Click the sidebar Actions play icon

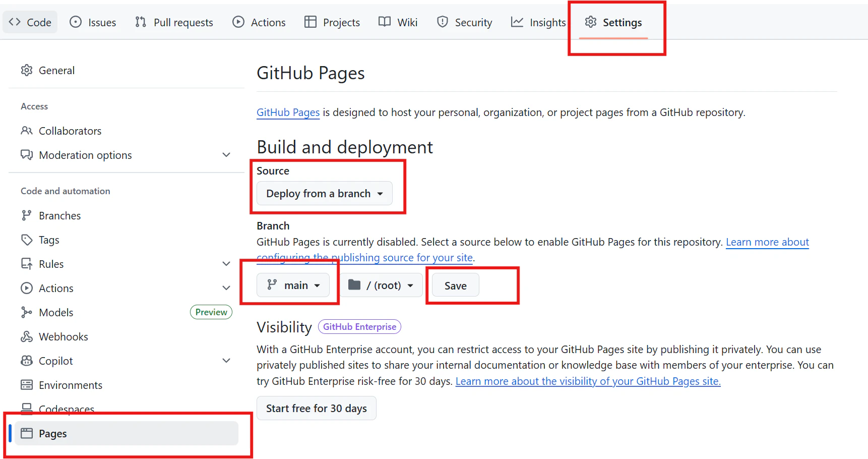(x=27, y=289)
